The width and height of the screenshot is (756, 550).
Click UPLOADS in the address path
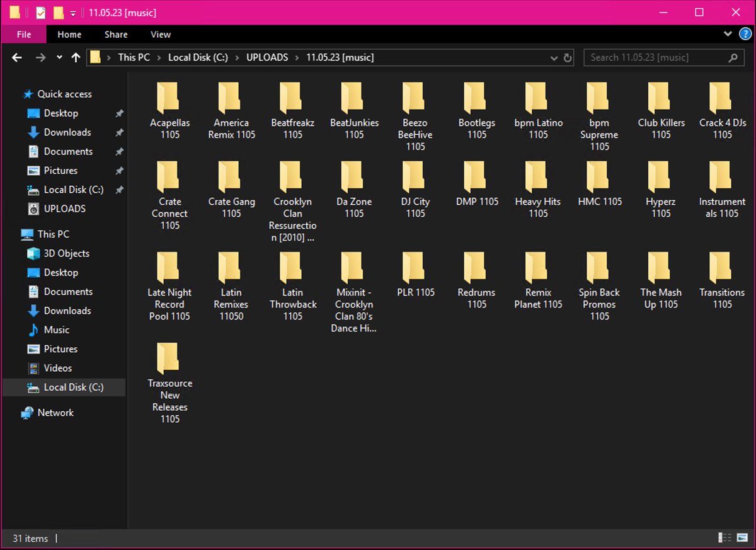pyautogui.click(x=267, y=57)
